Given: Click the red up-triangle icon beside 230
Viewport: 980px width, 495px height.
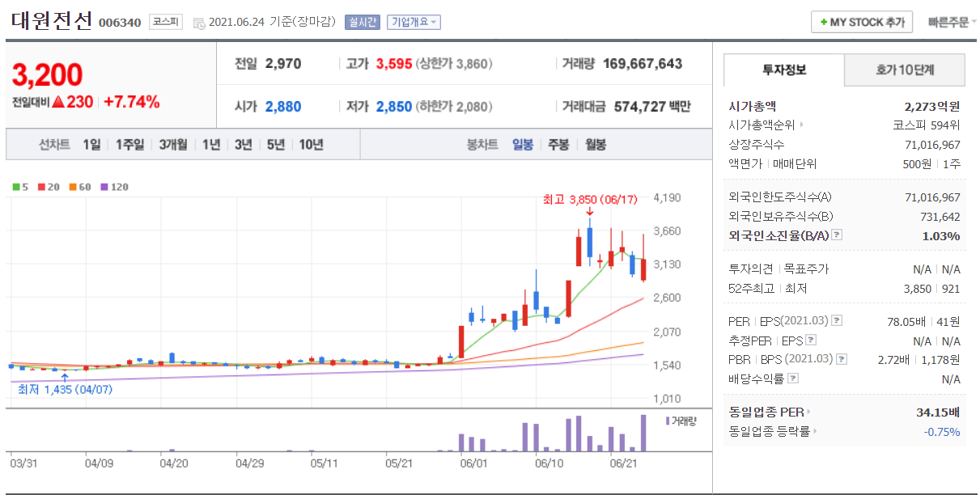Looking at the screenshot, I should [x=57, y=102].
